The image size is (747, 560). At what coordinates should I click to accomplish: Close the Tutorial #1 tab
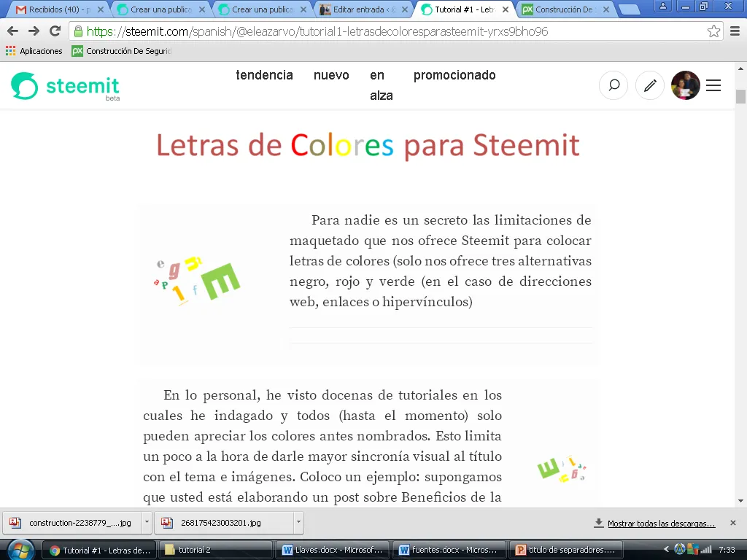pyautogui.click(x=506, y=9)
